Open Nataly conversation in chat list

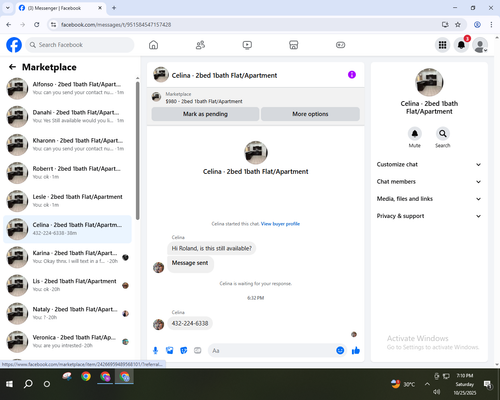click(x=67, y=313)
